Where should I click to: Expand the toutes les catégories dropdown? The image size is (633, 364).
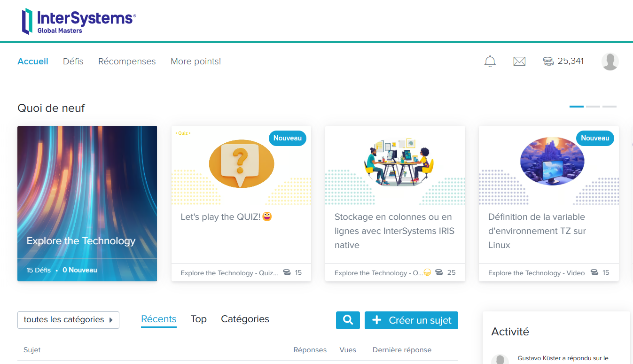[68, 320]
